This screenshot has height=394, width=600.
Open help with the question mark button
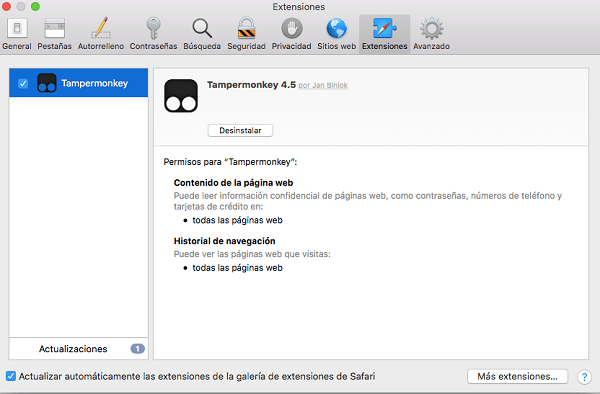click(x=584, y=377)
